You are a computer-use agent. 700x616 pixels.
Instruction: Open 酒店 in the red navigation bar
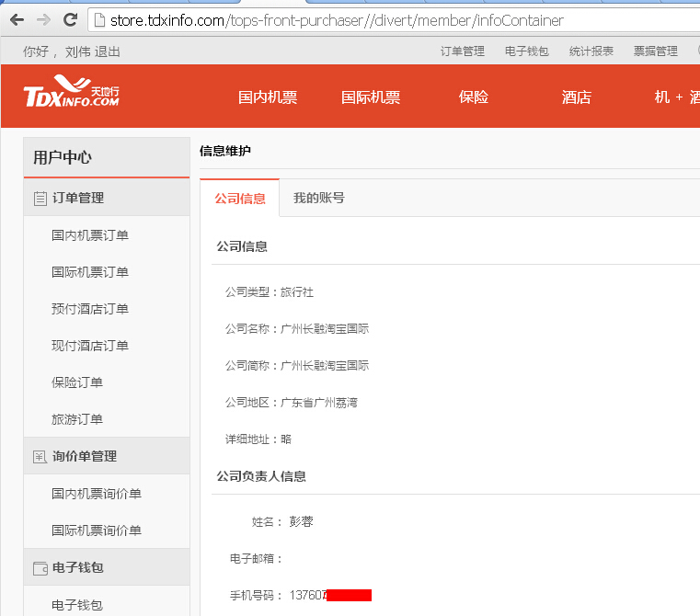pyautogui.click(x=577, y=97)
